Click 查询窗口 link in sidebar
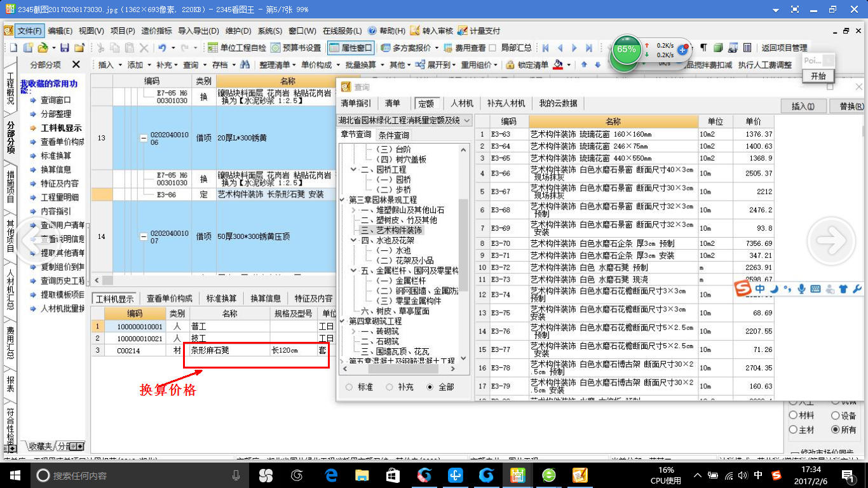Viewport: 868px width, 488px height. tap(56, 100)
